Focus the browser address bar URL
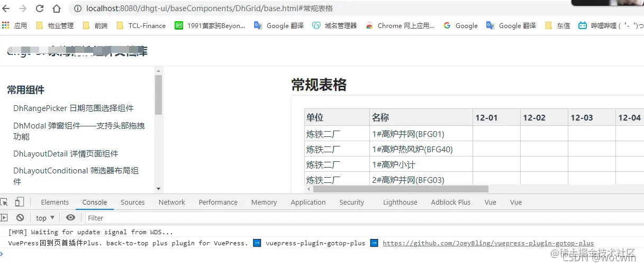Image resolution: width=644 pixels, height=267 pixels. coord(210,8)
